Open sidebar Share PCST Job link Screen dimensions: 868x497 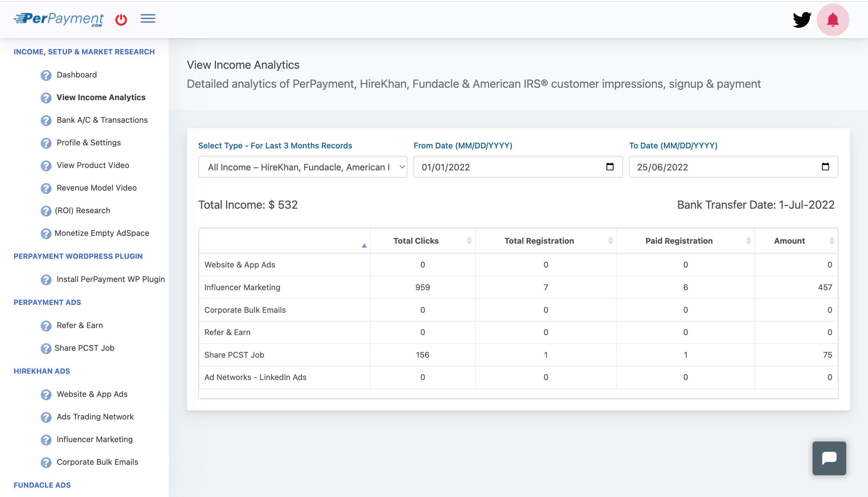point(84,348)
